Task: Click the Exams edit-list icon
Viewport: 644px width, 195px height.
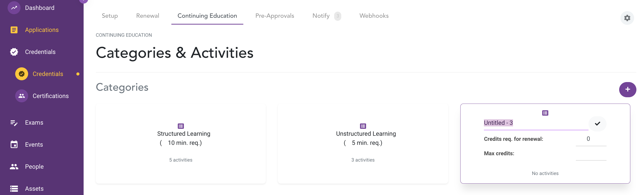Action: [x=14, y=123]
